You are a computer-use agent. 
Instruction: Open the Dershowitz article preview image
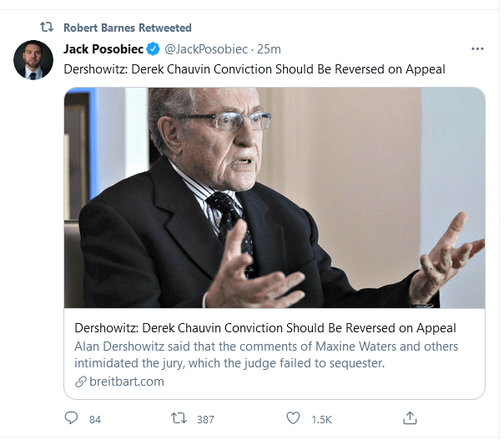pos(275,197)
